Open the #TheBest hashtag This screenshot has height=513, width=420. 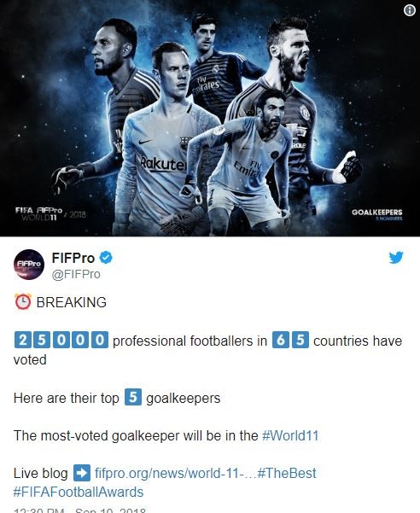point(287,473)
